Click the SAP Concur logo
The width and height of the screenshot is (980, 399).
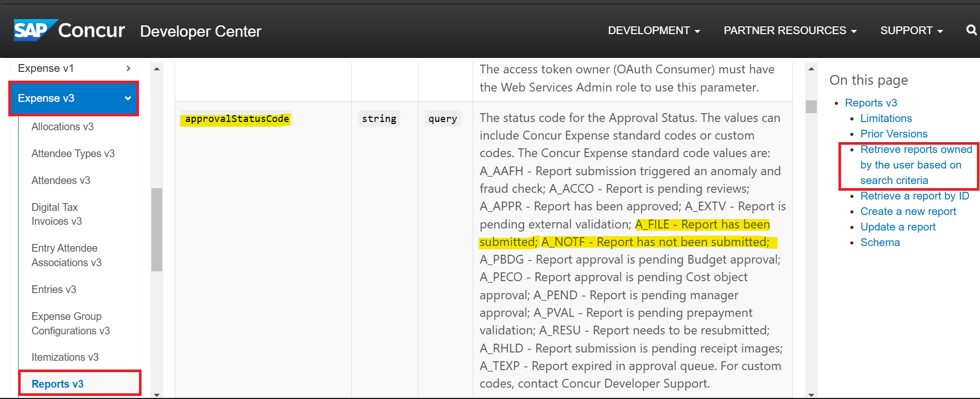click(x=69, y=30)
